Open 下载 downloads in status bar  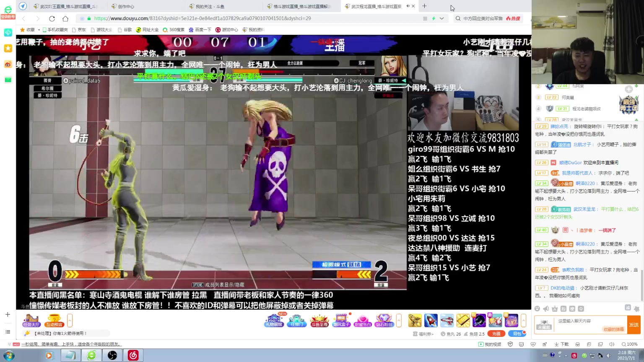561,344
